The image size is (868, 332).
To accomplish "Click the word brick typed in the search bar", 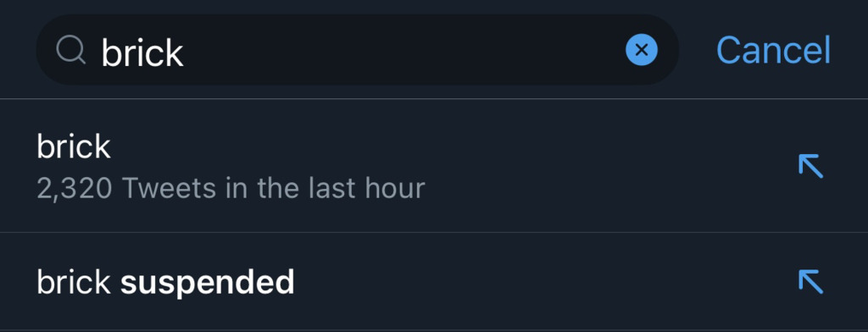I will pyautogui.click(x=142, y=52).
